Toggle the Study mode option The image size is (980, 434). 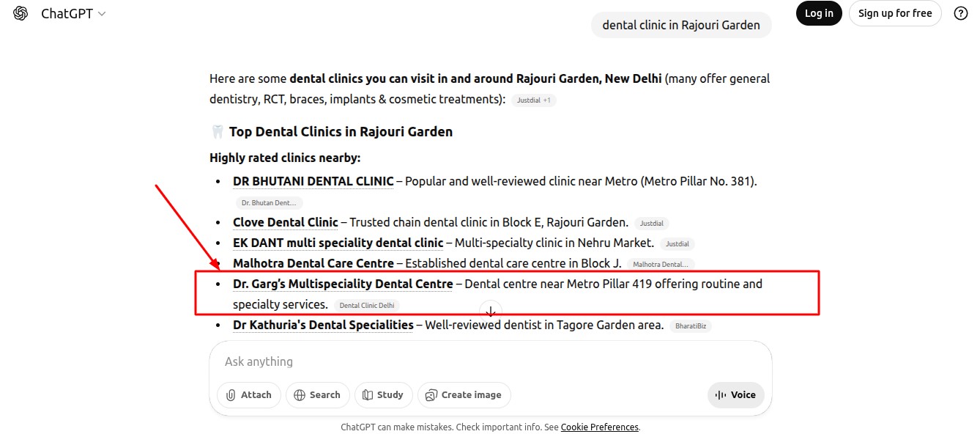pos(383,394)
